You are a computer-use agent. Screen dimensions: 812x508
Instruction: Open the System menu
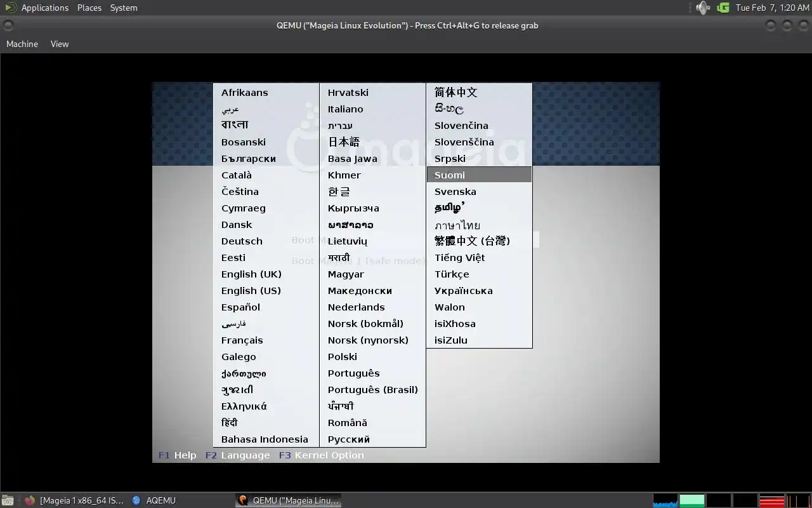[x=124, y=8]
